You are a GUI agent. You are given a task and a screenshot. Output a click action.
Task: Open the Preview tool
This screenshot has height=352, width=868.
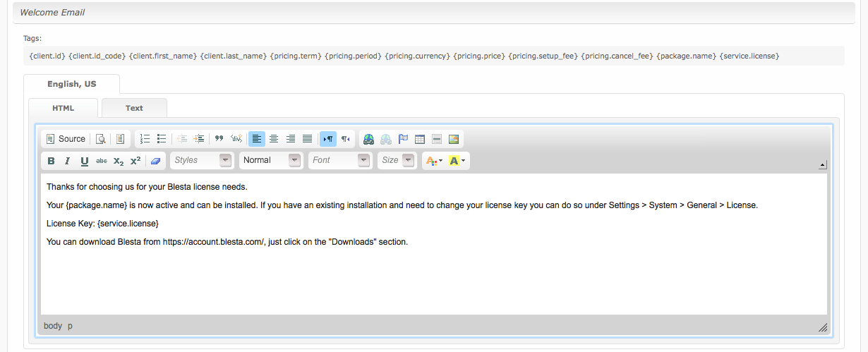[x=101, y=139]
